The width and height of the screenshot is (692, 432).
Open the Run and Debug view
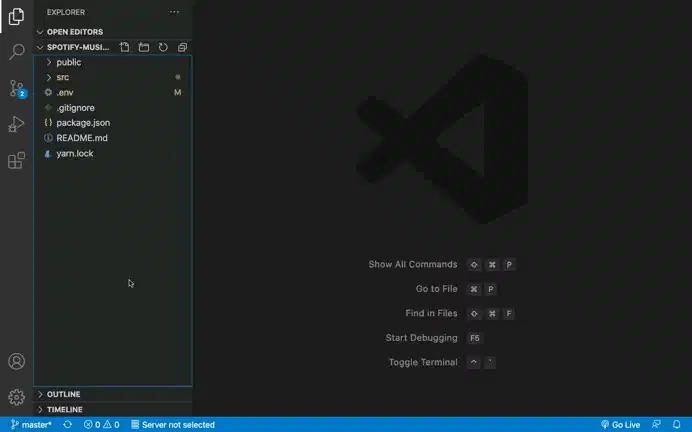16,124
